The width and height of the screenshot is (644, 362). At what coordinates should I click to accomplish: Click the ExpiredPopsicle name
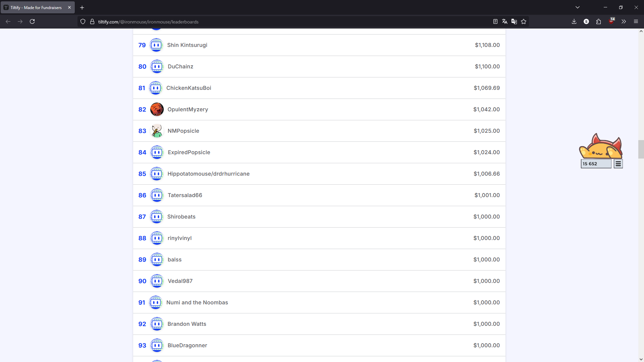[x=189, y=152]
